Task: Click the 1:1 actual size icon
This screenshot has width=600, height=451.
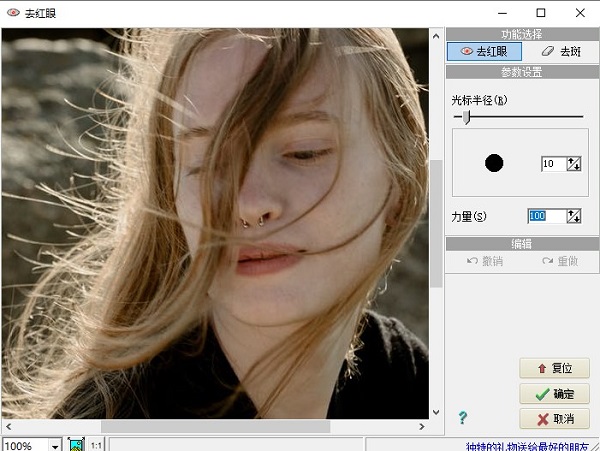Action: click(97, 444)
